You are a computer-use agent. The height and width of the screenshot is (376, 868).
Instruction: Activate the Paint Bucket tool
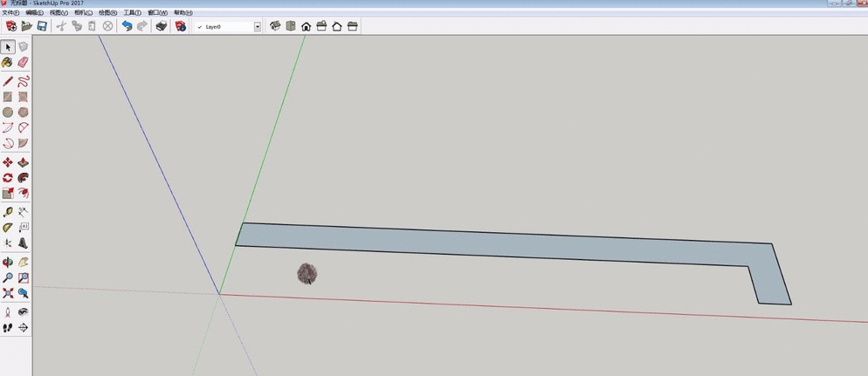(x=8, y=63)
